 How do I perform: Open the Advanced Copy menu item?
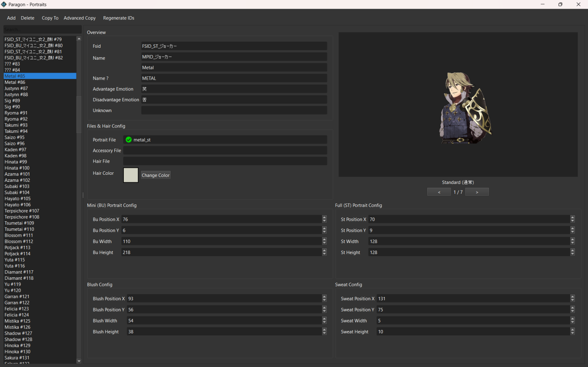(79, 18)
